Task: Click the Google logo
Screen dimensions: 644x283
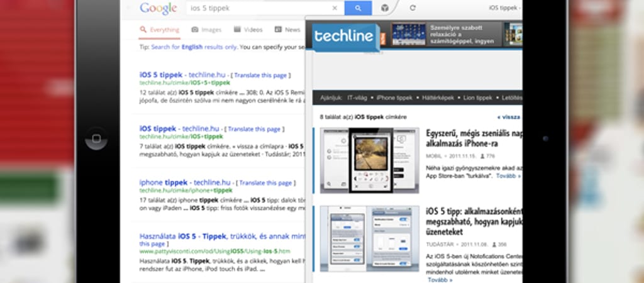Action: tap(158, 8)
